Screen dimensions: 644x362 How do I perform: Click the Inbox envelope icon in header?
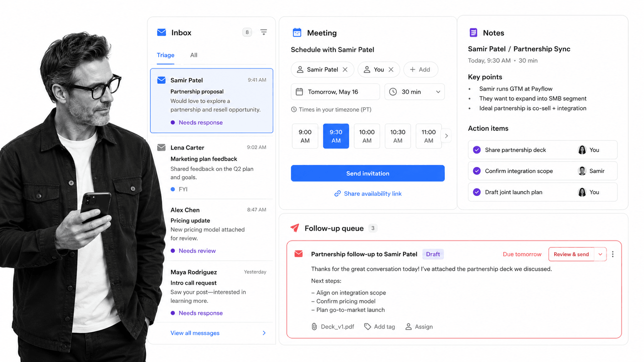(x=161, y=32)
